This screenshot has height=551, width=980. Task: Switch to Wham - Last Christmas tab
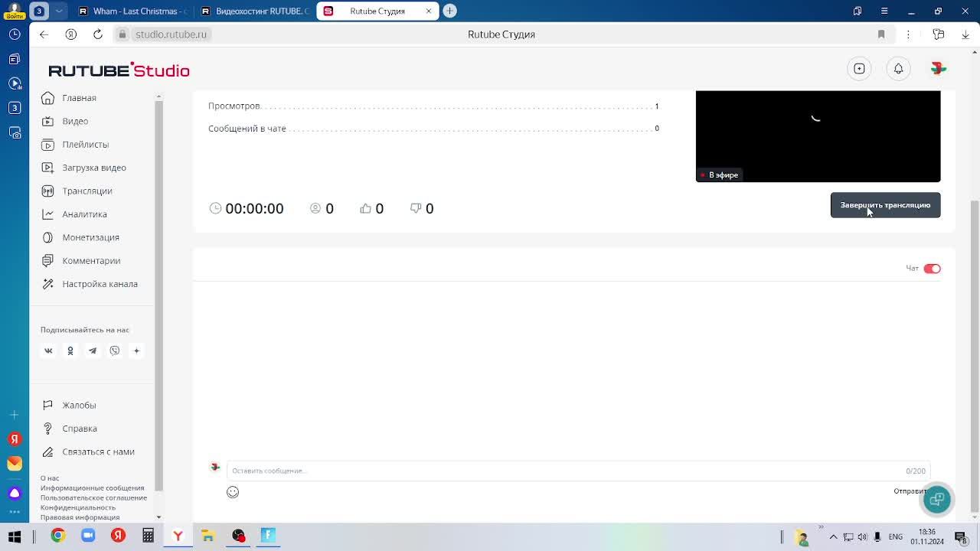point(132,11)
